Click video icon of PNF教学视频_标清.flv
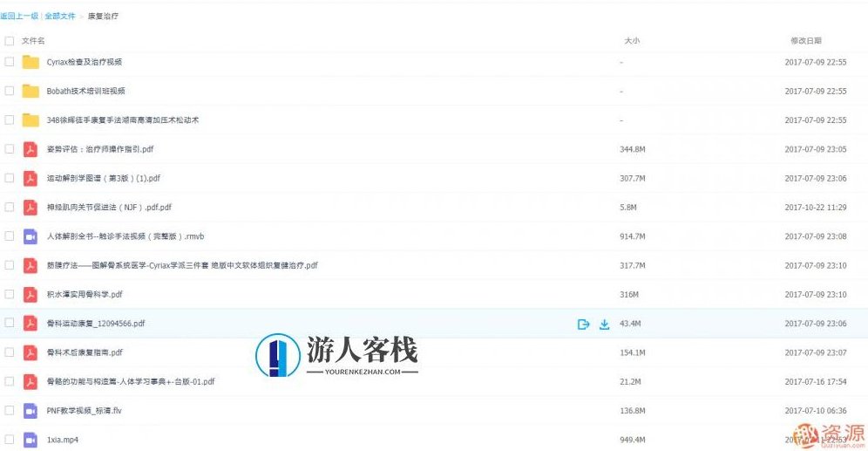This screenshot has width=868, height=451. tap(31, 411)
